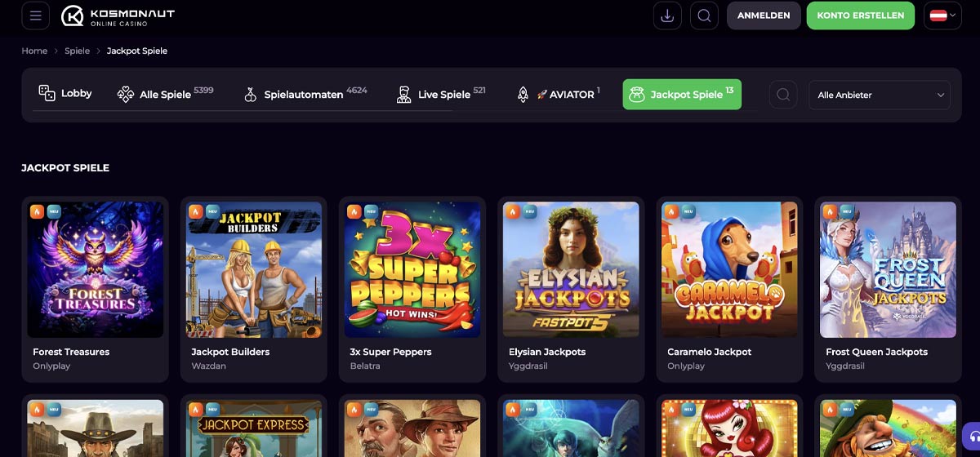Click the Lobby dice icon
The height and width of the screenshot is (457, 980).
(47, 93)
